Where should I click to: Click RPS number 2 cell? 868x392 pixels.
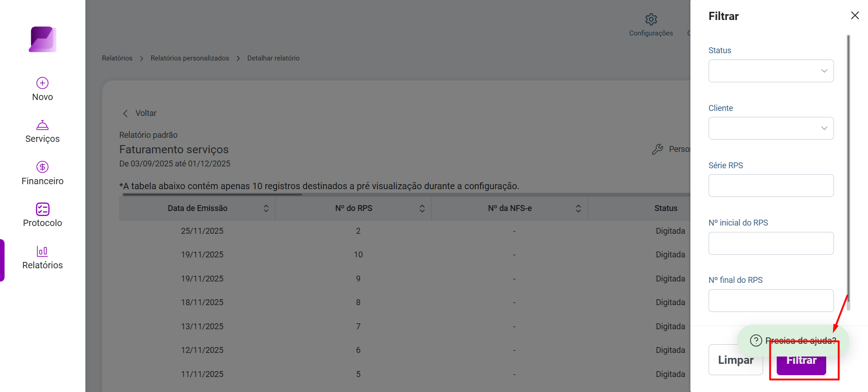tap(358, 231)
